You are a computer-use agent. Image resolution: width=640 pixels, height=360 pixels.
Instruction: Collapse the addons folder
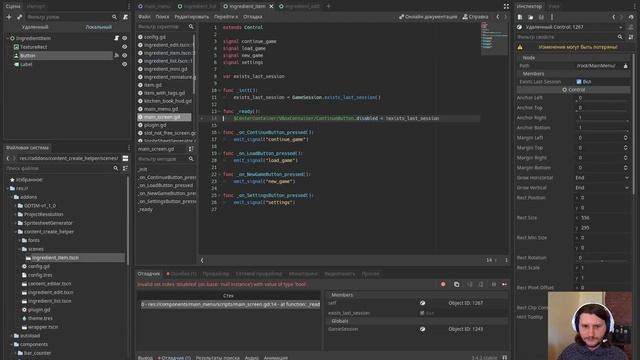click(x=12, y=197)
